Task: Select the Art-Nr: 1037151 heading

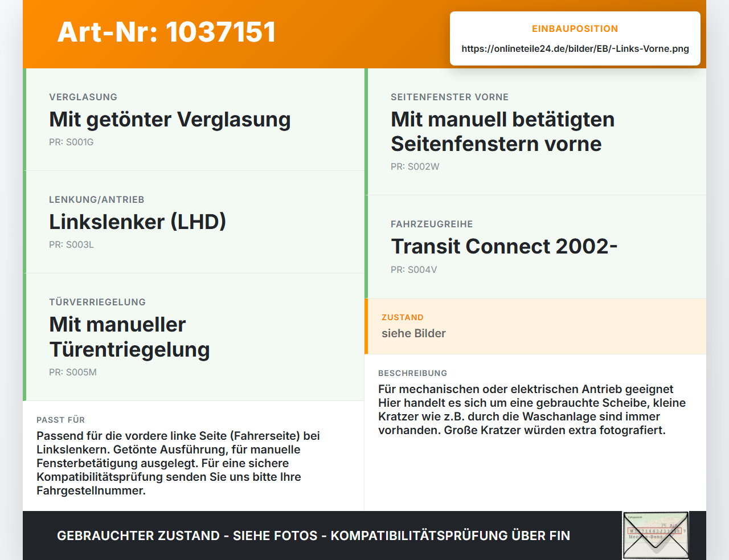Action: pyautogui.click(x=167, y=32)
